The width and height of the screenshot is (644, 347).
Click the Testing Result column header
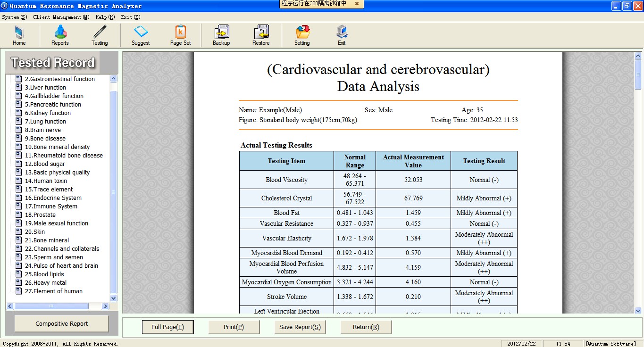point(484,161)
